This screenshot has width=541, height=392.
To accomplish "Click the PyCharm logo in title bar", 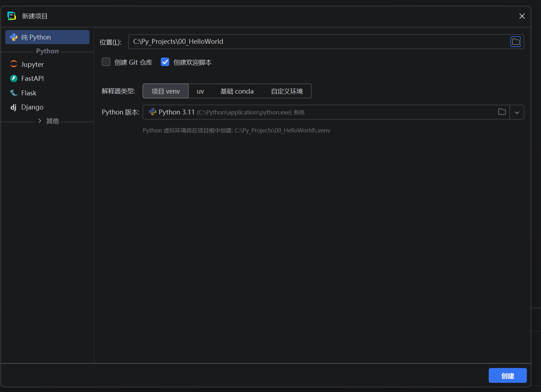I will click(x=12, y=16).
